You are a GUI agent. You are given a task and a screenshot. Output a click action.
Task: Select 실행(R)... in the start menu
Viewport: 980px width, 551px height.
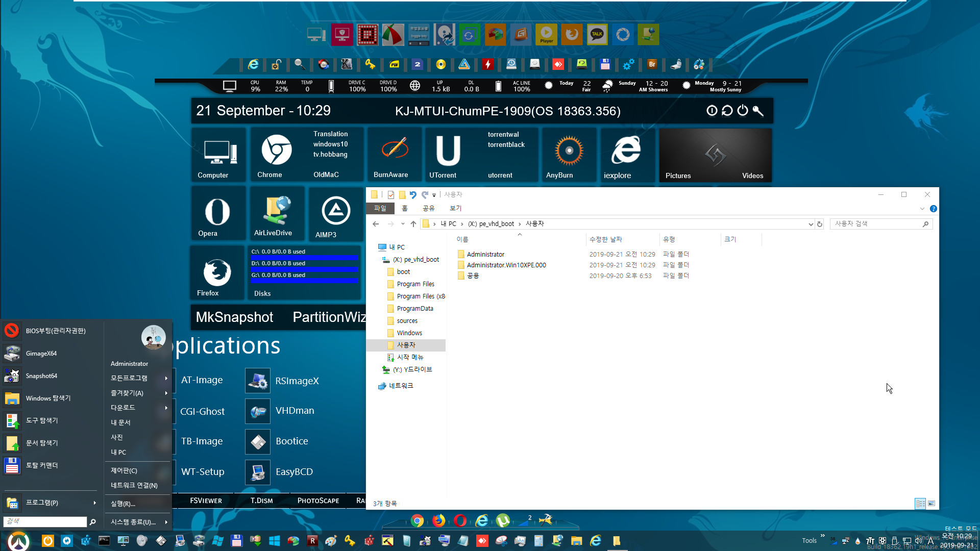pos(123,504)
